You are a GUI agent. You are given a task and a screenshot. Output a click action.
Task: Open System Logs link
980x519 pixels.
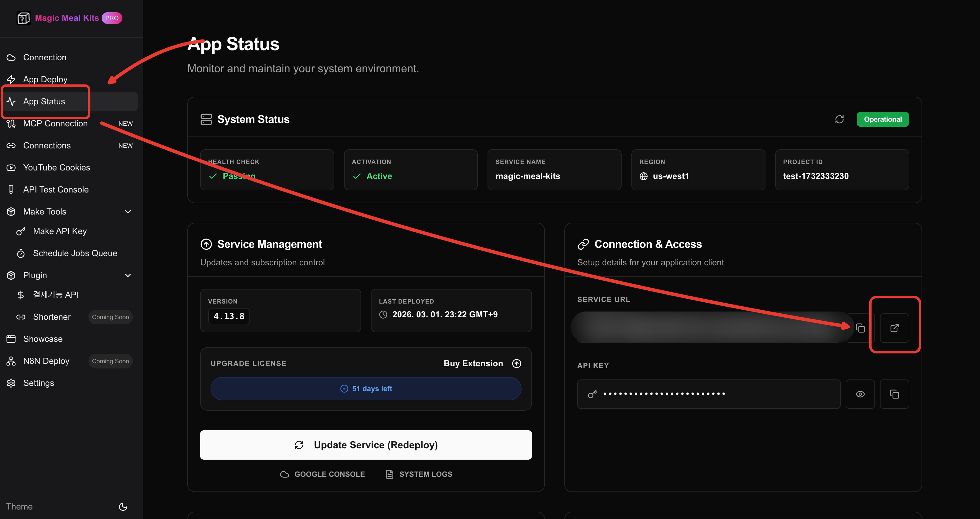pos(419,474)
